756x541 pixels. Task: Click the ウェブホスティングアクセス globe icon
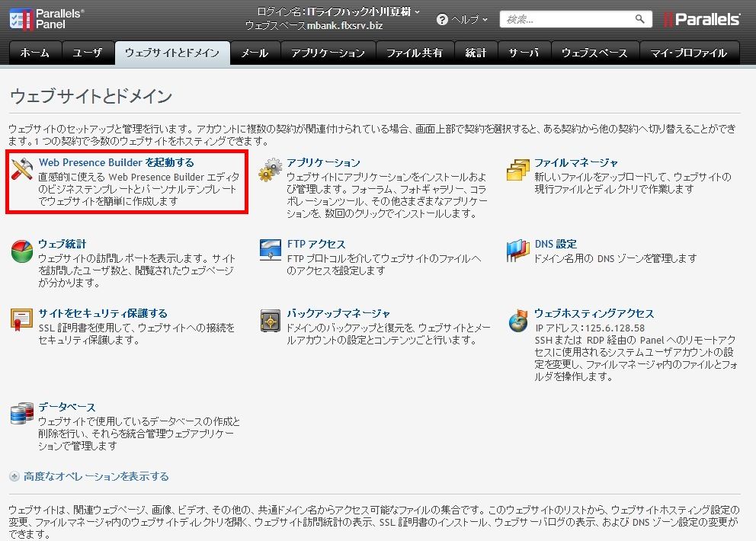(518, 320)
